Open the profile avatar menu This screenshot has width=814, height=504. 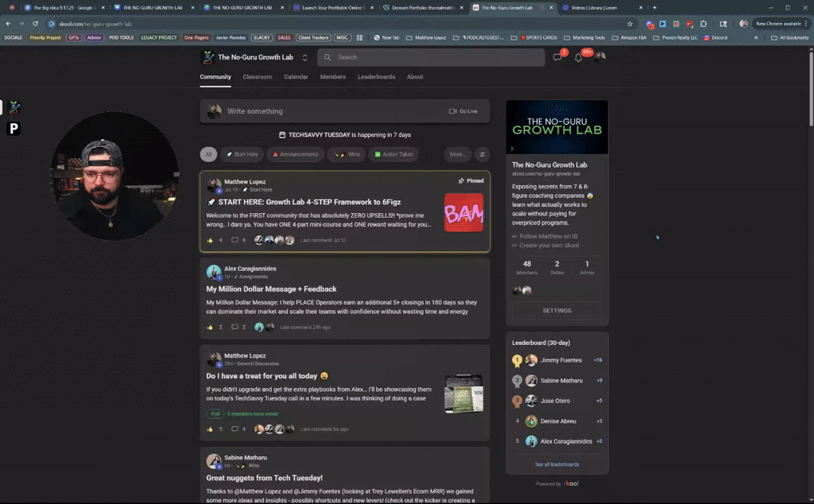[599, 57]
